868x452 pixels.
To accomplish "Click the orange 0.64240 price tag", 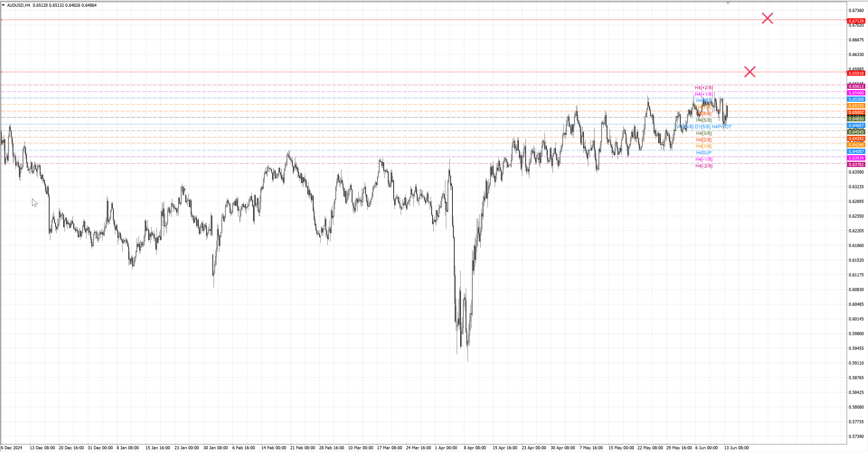I will pos(856,145).
